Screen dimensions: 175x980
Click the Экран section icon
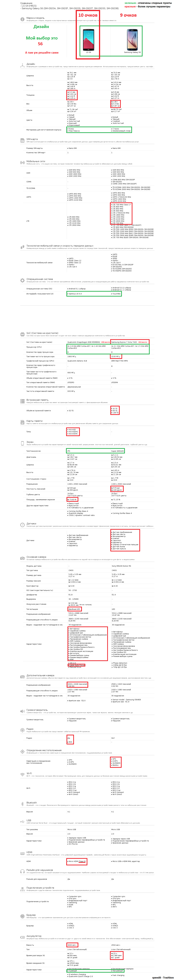[x=22, y=443]
